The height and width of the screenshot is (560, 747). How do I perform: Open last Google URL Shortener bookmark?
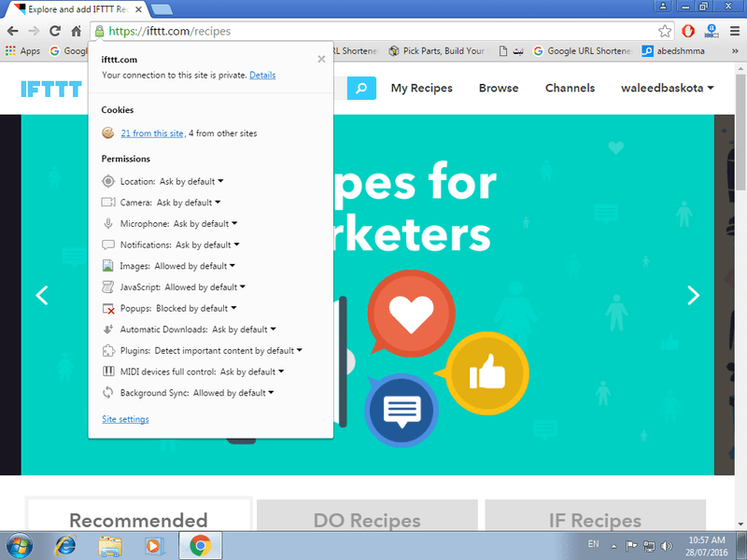582,51
